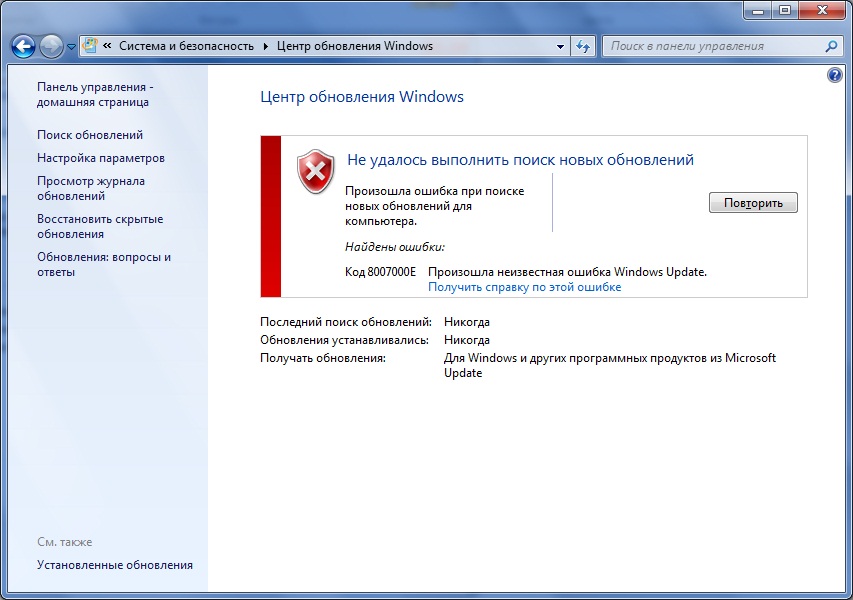Click the Получать обновления label

coord(323,358)
